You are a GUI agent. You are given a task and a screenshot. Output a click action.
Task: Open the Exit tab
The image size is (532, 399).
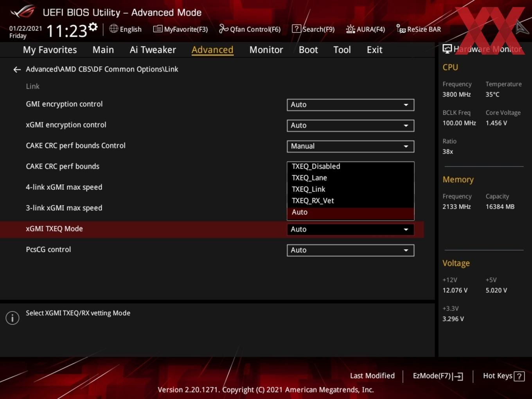pyautogui.click(x=374, y=50)
